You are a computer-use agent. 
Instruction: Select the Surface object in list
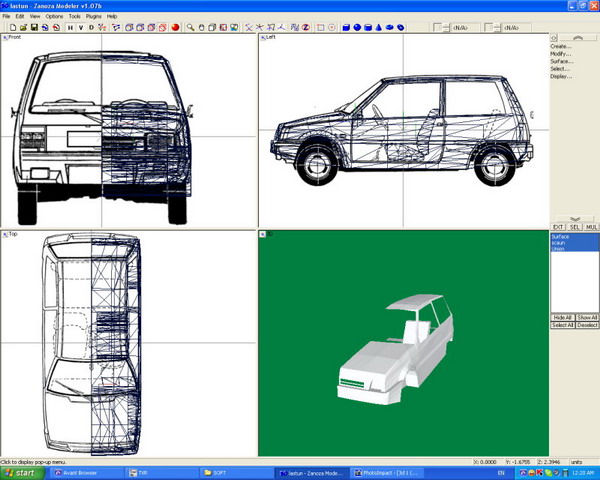575,237
